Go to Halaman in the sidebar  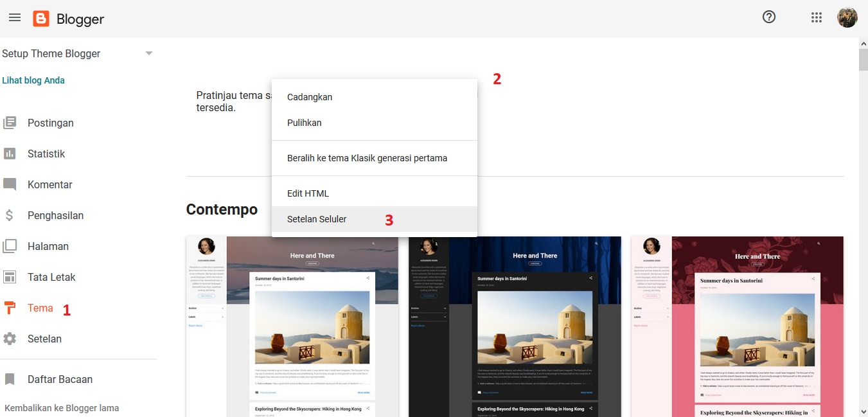pyautogui.click(x=48, y=246)
